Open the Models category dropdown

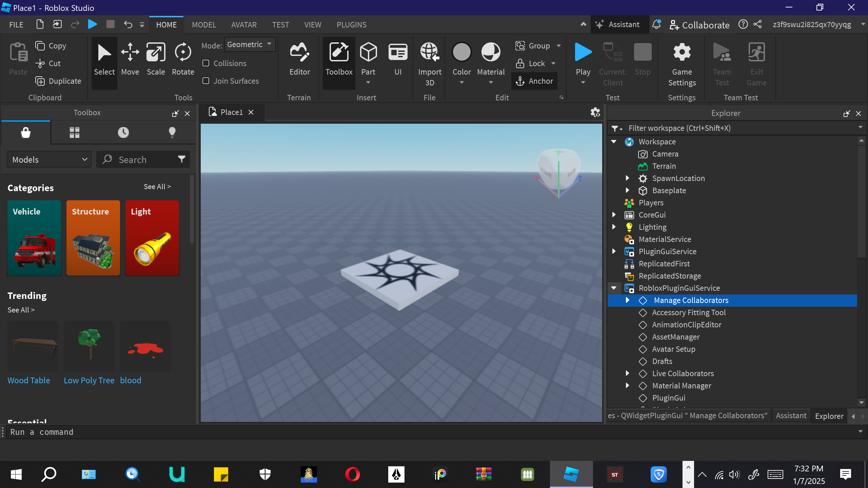(50, 160)
